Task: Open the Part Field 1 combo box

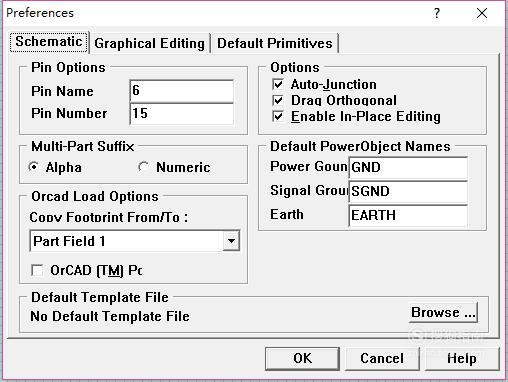Action: (135, 241)
